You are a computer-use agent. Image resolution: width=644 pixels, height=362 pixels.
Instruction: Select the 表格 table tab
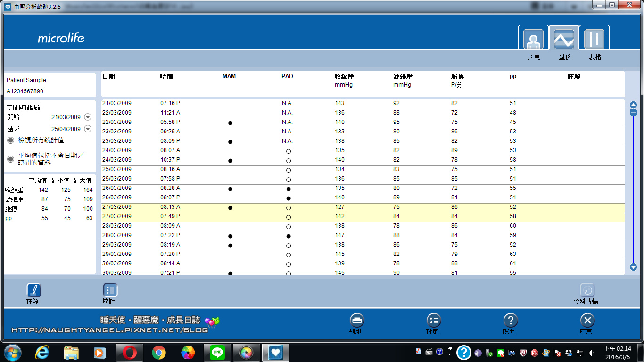click(x=594, y=40)
